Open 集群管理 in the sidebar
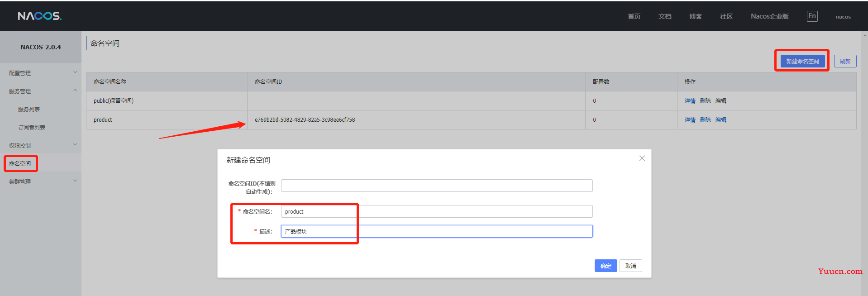The image size is (868, 296). (x=20, y=181)
